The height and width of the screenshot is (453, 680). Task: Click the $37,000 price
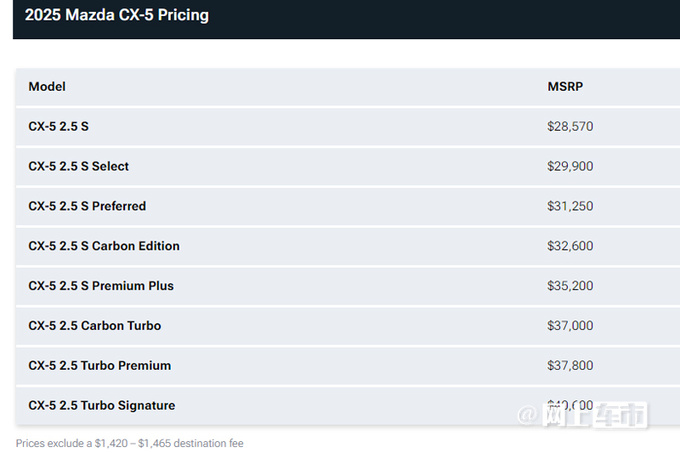[570, 326]
